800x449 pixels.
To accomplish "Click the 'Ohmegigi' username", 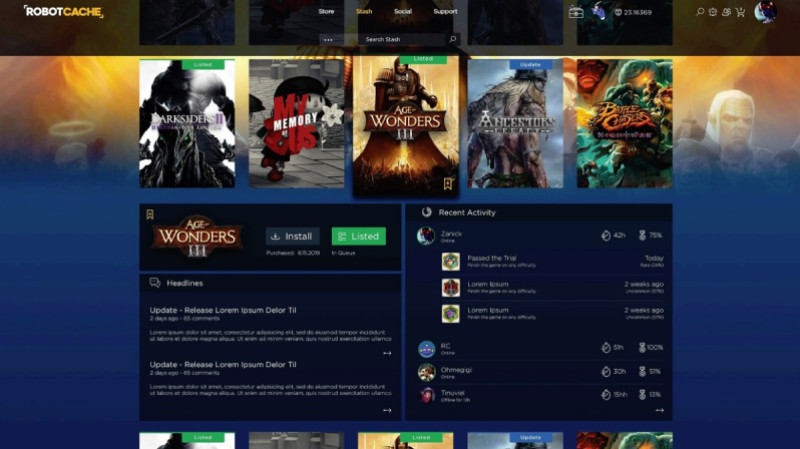I will click(x=456, y=369).
